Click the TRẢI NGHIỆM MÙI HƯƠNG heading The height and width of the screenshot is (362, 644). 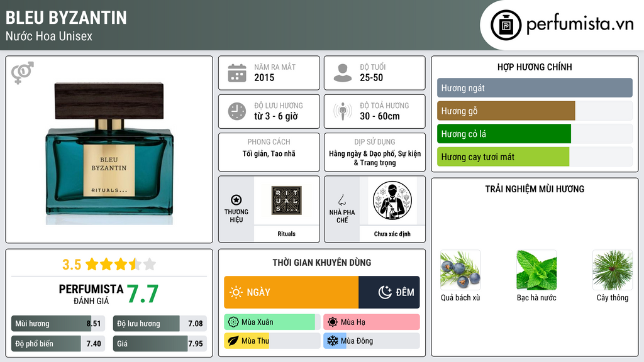pyautogui.click(x=535, y=189)
